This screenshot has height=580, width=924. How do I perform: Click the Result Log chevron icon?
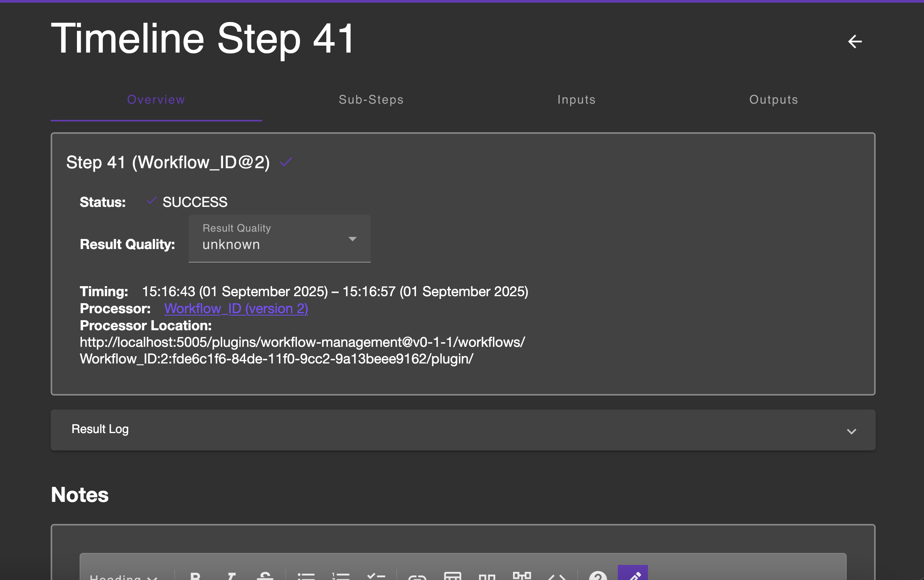pyautogui.click(x=852, y=431)
